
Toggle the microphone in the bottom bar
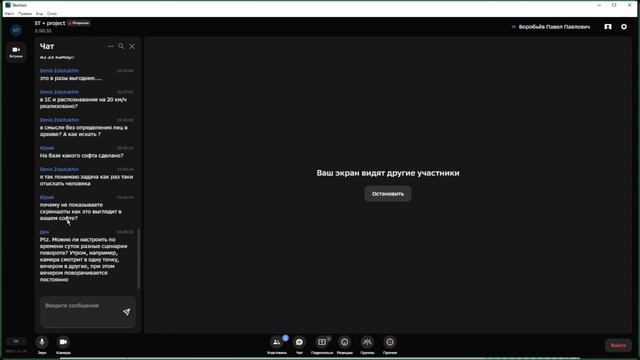tap(42, 342)
